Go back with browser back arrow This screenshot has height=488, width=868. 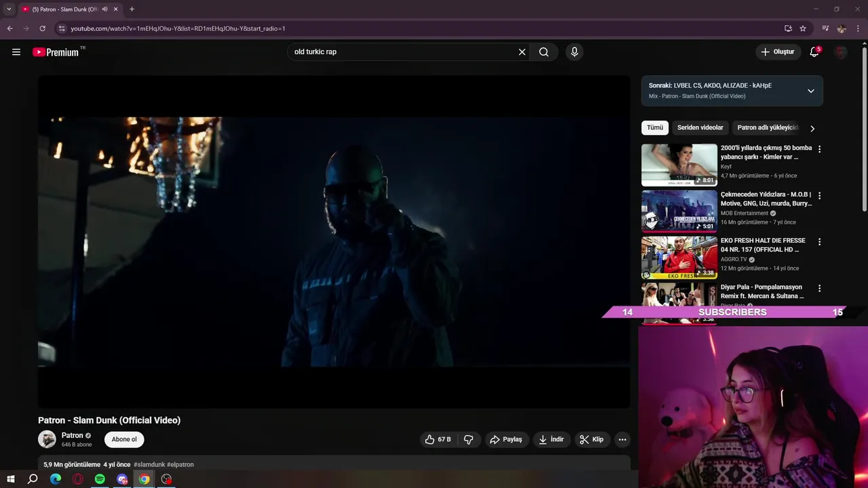tap(9, 28)
